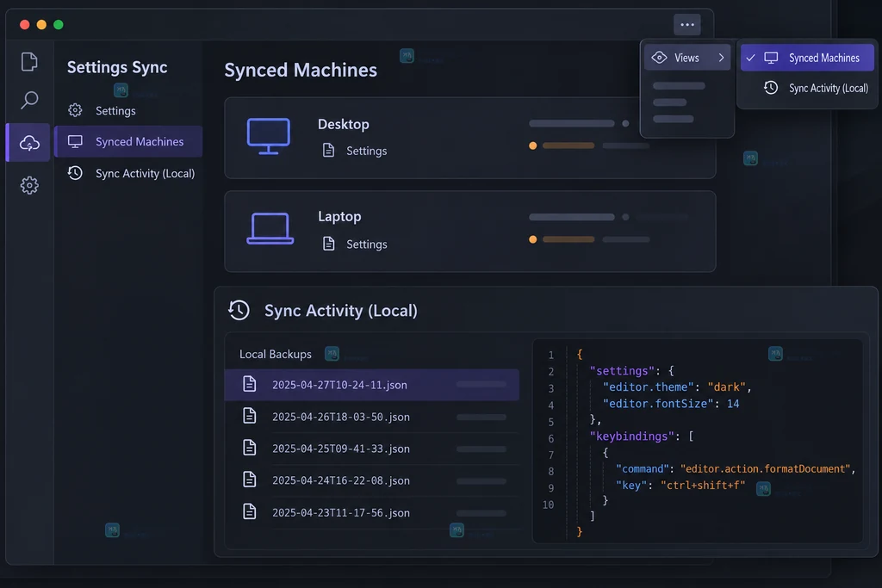Select backup 2025-04-27T10-24-11.json
This screenshot has height=588, width=882.
coord(372,385)
